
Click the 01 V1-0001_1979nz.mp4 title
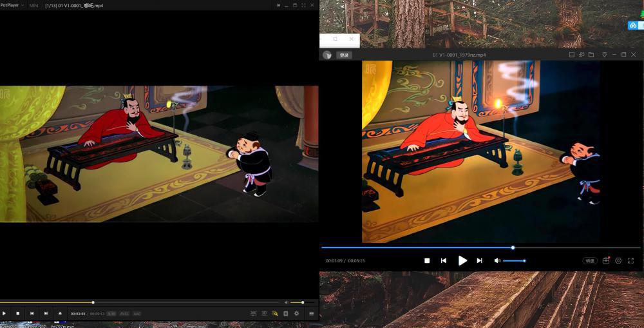pyautogui.click(x=459, y=55)
